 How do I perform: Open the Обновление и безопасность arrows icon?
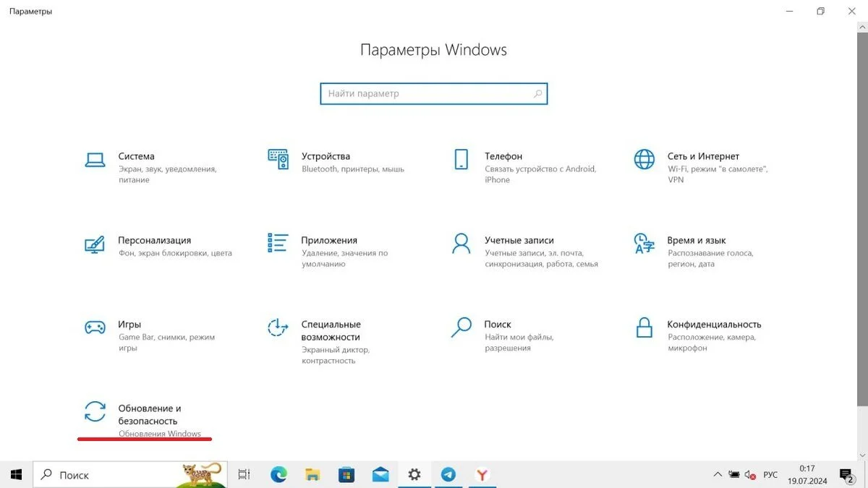95,411
